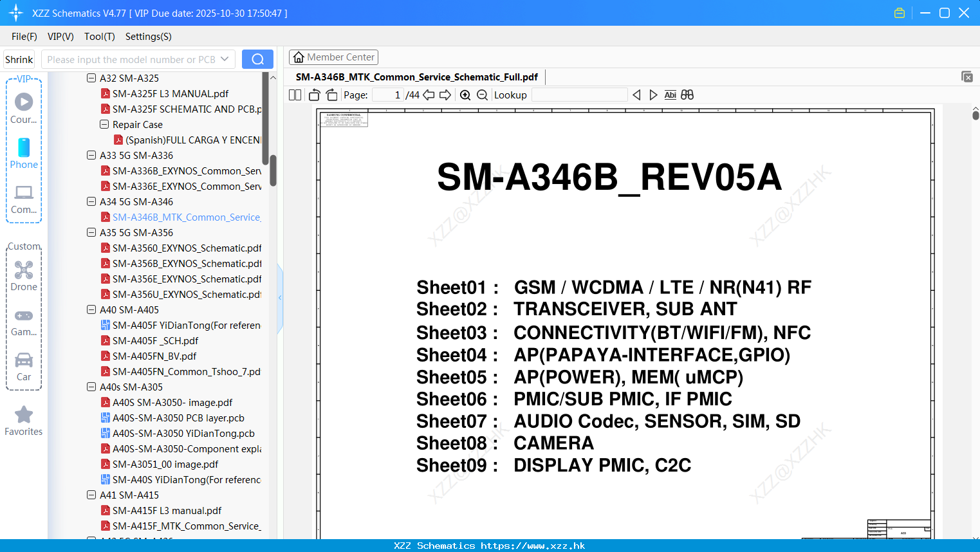The image size is (980, 552).
Task: Open SM-A325F SCHEMATIC AND PCB file
Action: (187, 109)
